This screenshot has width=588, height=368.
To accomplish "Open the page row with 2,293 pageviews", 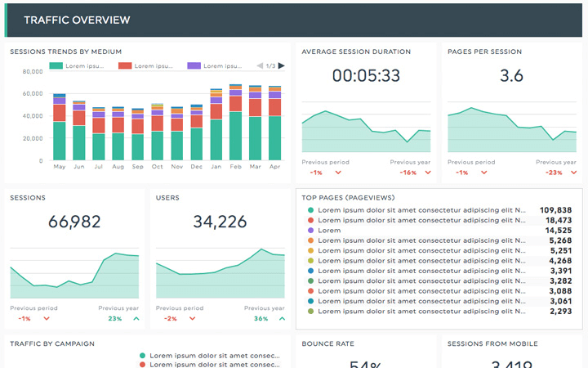I will tap(421, 311).
